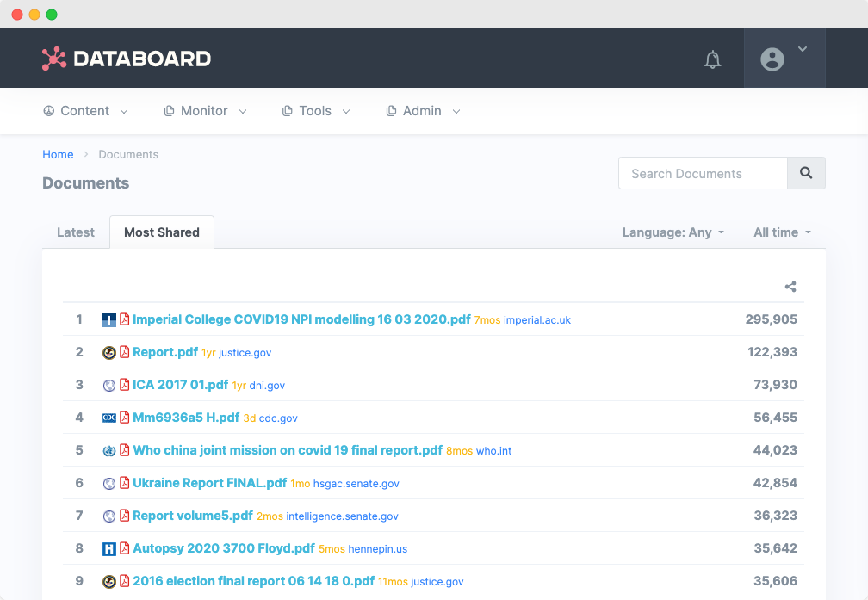Expand the Content menu
Viewport: 868px width, 600px height.
pyautogui.click(x=86, y=111)
